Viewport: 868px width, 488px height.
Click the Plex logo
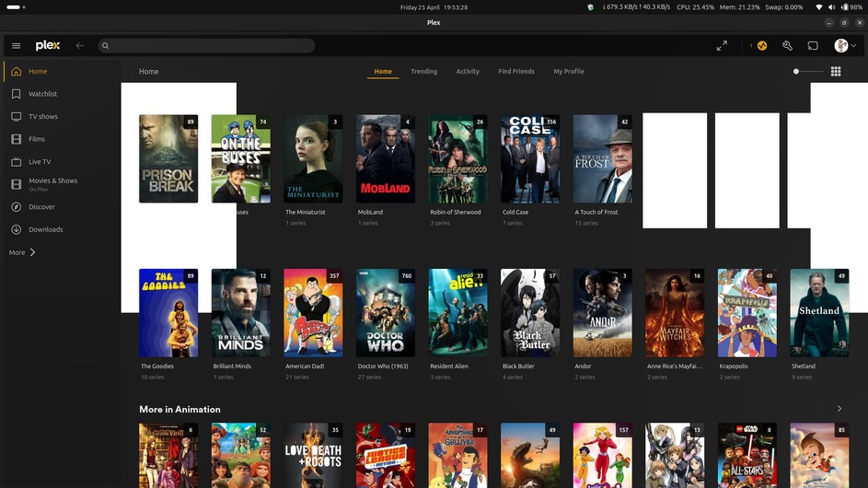pos(48,45)
